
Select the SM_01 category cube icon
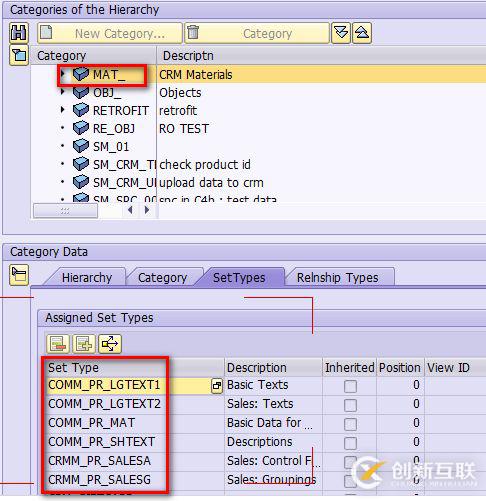tap(80, 146)
